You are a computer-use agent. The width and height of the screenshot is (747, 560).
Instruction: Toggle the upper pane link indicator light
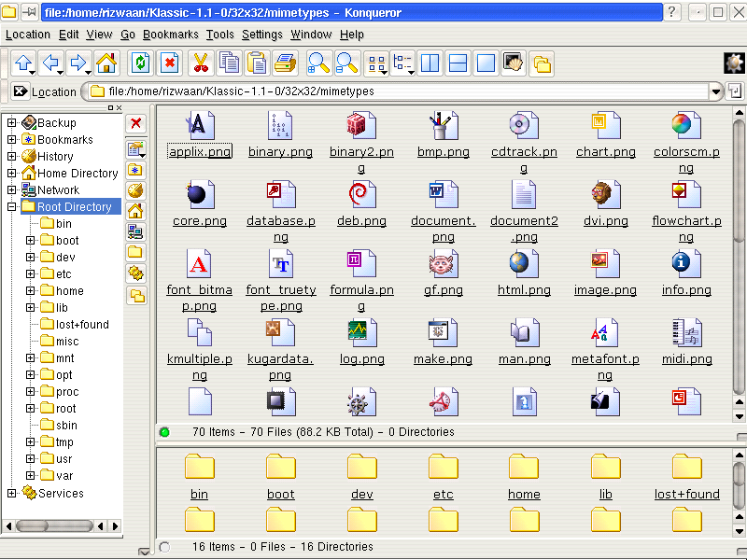point(165,432)
